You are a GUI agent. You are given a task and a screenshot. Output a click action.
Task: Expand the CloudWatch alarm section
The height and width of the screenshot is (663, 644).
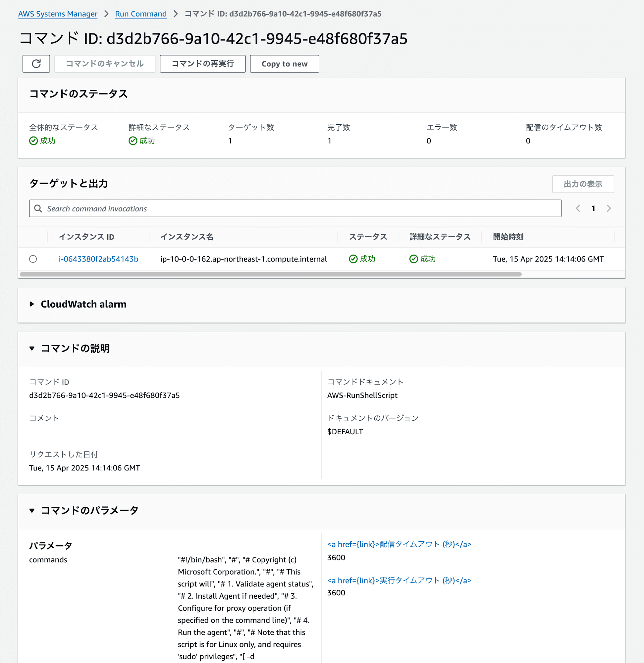click(32, 304)
